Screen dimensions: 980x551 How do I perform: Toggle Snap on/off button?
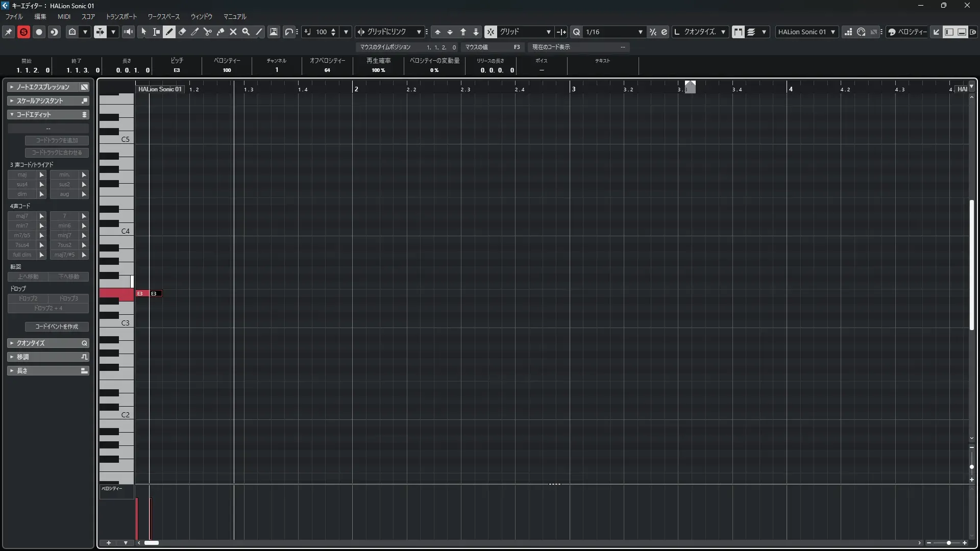[x=491, y=32]
